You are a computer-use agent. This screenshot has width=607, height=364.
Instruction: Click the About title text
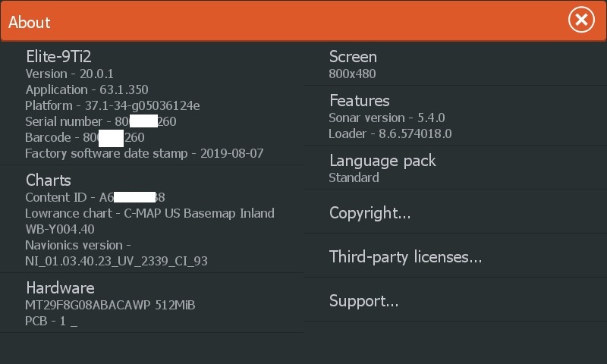pos(30,22)
